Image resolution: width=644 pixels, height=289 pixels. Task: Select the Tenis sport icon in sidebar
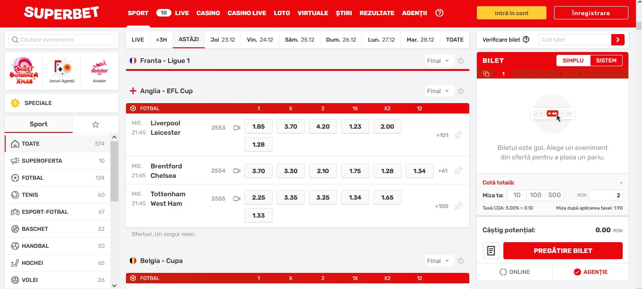[15, 195]
